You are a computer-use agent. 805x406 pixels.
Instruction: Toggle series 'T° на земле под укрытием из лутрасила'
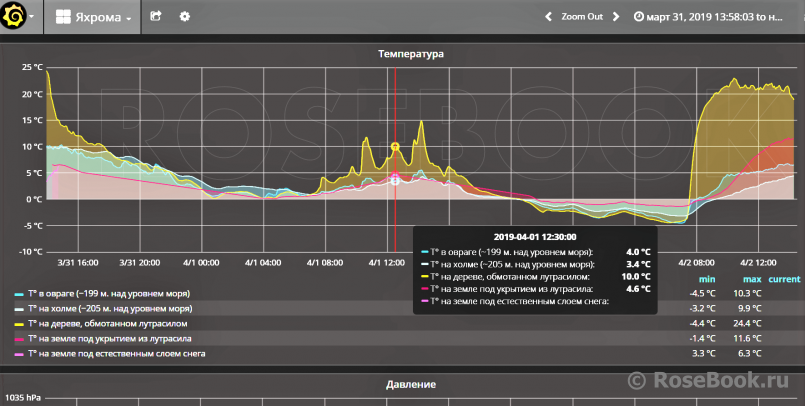[110, 339]
